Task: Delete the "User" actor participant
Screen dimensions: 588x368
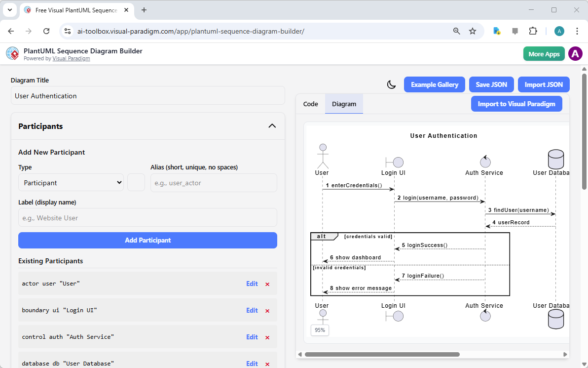Action: click(x=267, y=284)
